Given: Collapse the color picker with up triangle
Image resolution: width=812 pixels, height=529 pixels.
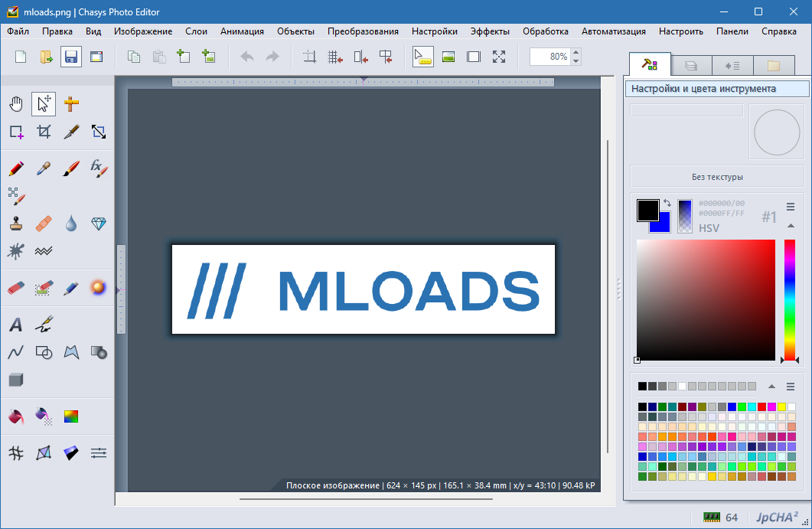Looking at the screenshot, I should [791, 225].
